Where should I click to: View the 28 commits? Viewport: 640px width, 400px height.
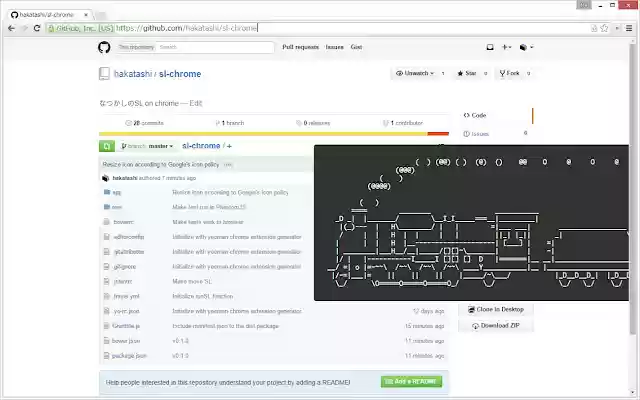pyautogui.click(x=144, y=123)
